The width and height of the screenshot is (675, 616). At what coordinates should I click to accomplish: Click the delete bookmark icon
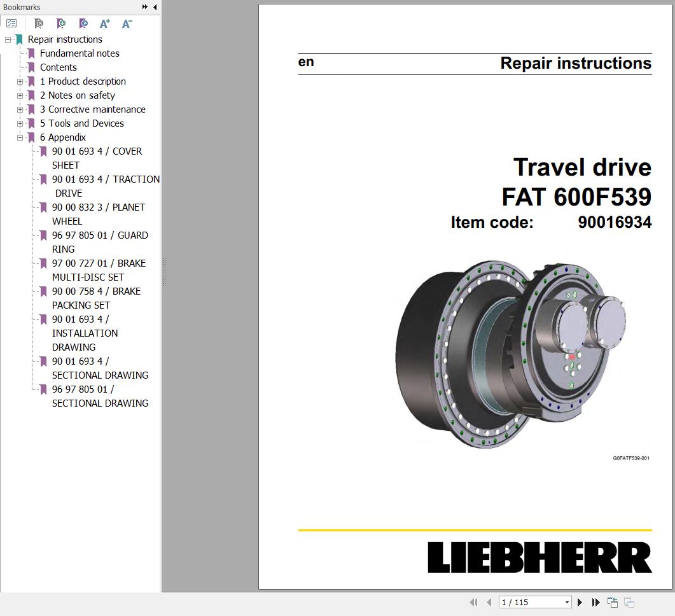tap(39, 24)
